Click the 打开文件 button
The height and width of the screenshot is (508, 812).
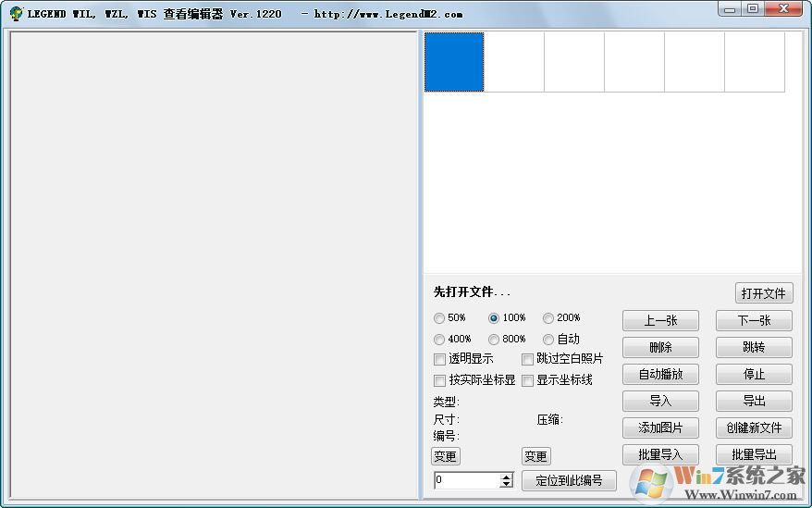pyautogui.click(x=764, y=293)
